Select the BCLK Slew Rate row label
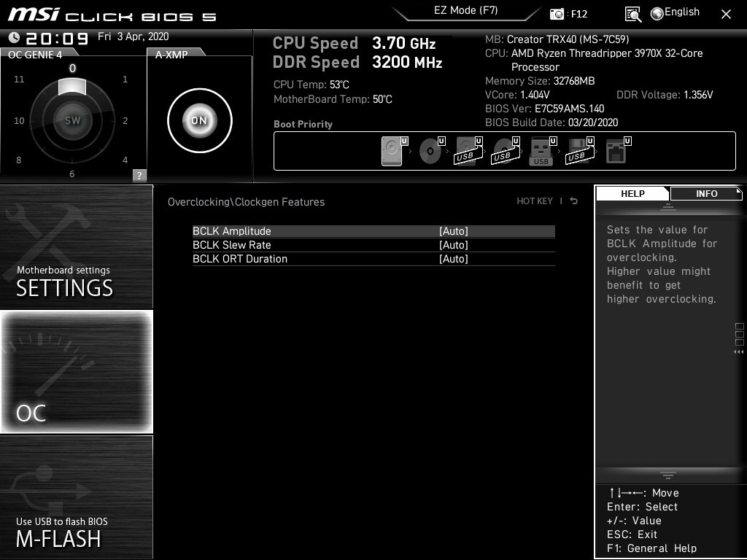Viewport: 747px width, 560px height. (231, 245)
